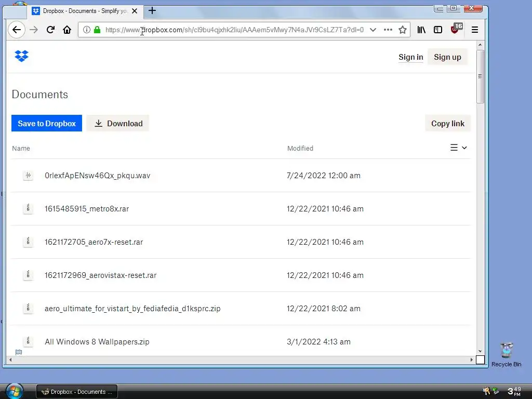This screenshot has height=399, width=532.
Task: Click archive icon beside 1621172969_aerovistax-reset.rar
Action: click(28, 275)
